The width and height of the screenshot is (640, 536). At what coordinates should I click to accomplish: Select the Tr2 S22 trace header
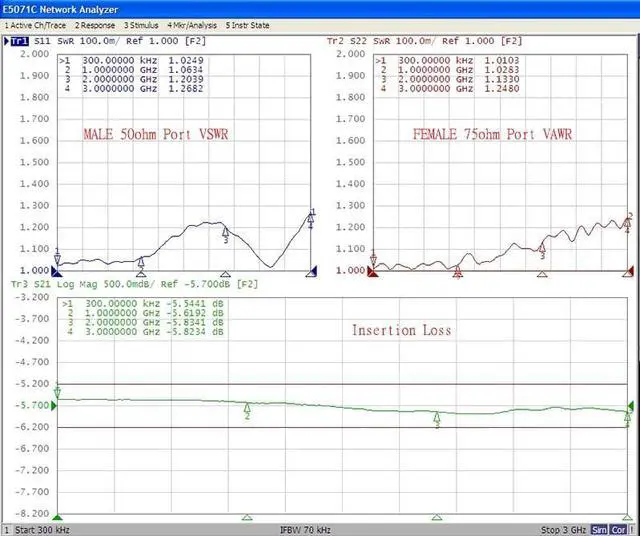pyautogui.click(x=350, y=40)
